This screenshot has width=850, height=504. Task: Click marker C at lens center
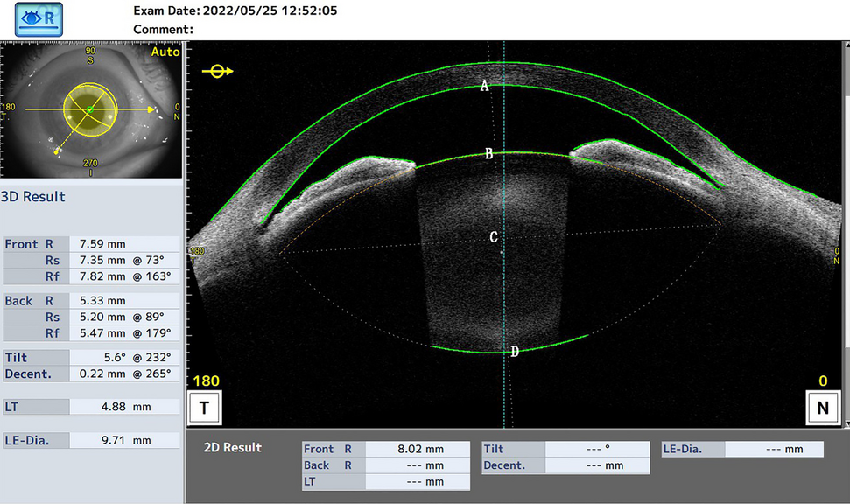pos(494,237)
